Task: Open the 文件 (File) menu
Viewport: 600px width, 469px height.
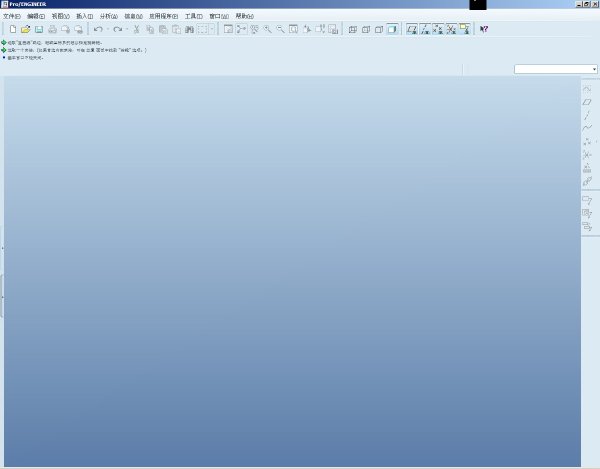Action: point(11,16)
